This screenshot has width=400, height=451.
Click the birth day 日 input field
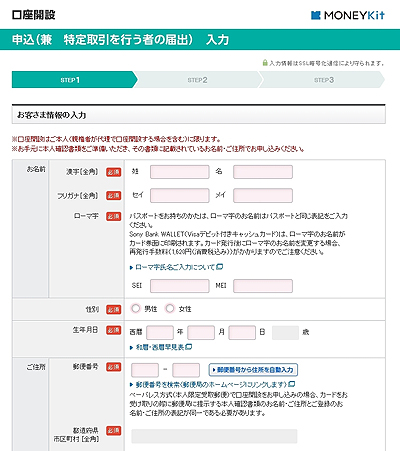[x=242, y=333]
